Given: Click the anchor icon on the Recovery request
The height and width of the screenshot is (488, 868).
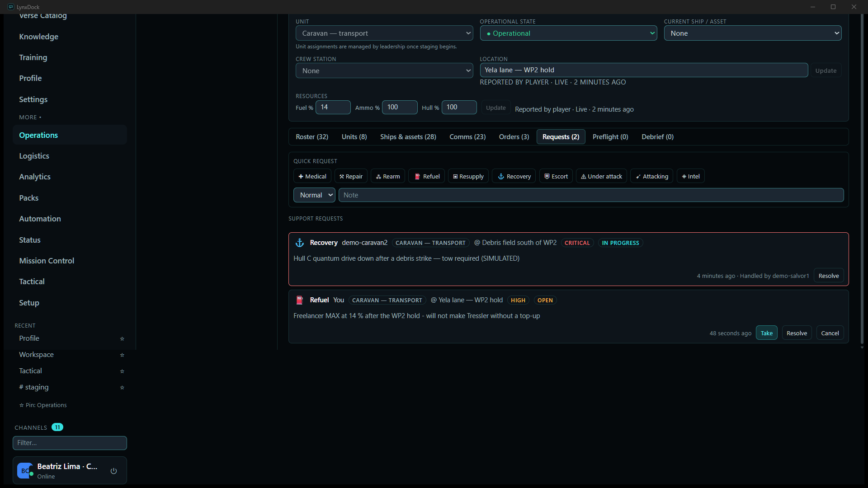Looking at the screenshot, I should pyautogui.click(x=299, y=243).
